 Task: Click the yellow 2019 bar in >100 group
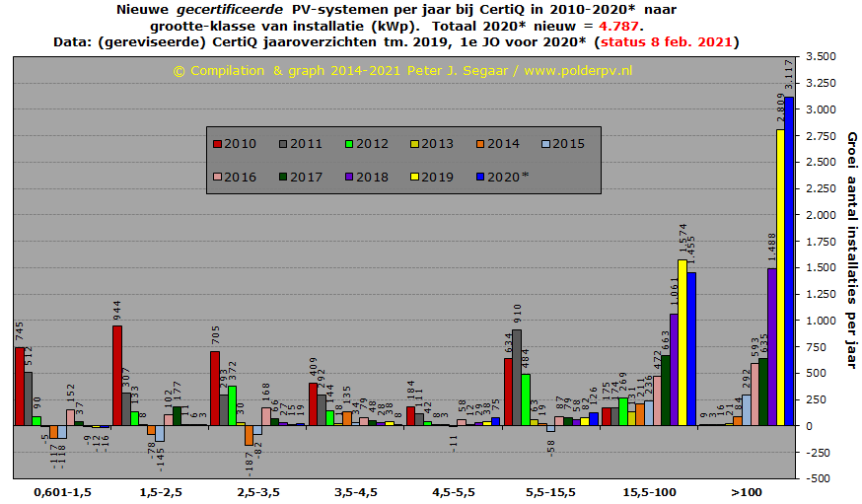click(x=780, y=277)
